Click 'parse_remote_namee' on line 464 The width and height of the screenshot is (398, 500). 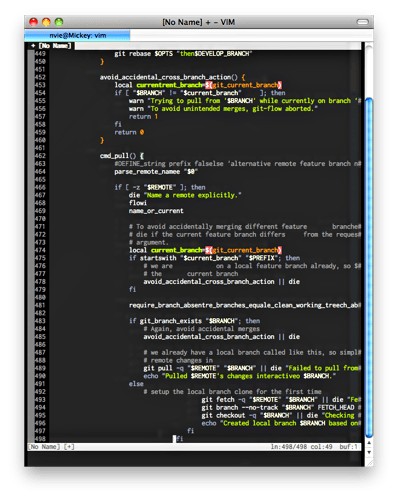point(147,172)
